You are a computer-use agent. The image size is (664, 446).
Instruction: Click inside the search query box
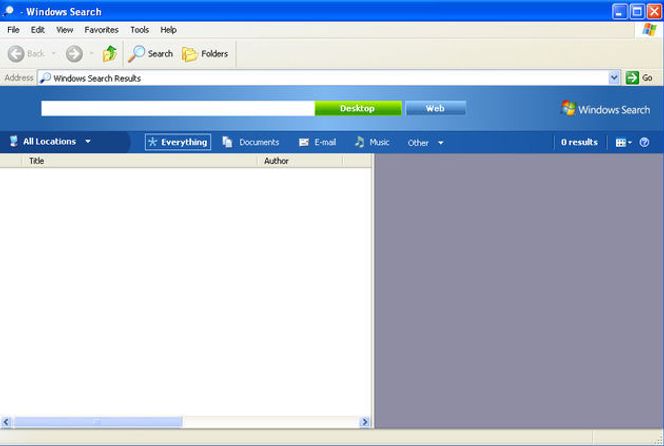pos(178,108)
